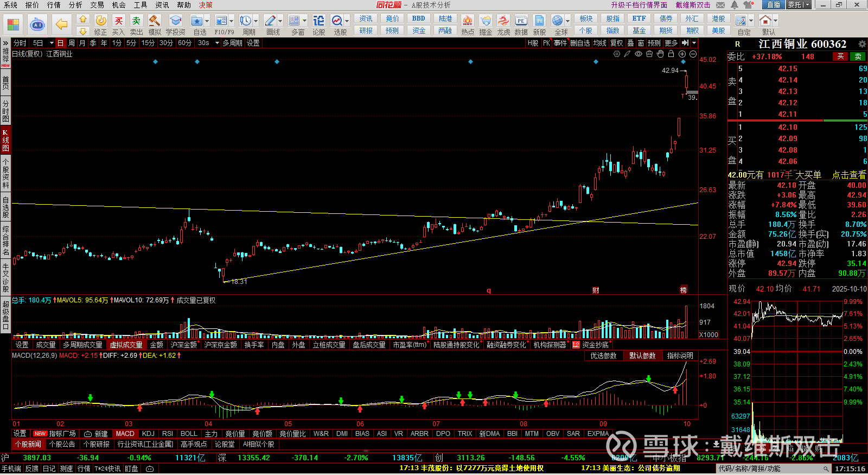Toggle 均线 moving average display
The image size is (868, 475).
point(599,43)
